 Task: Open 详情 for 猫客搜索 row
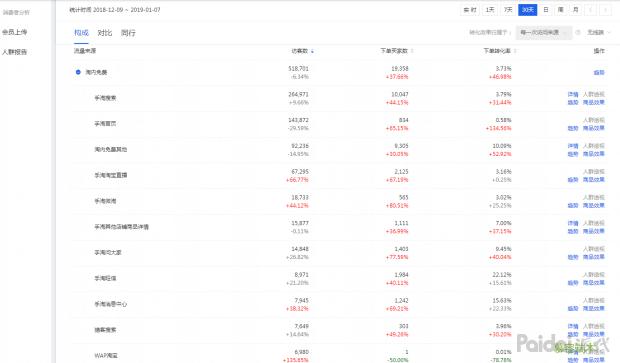coord(573,326)
